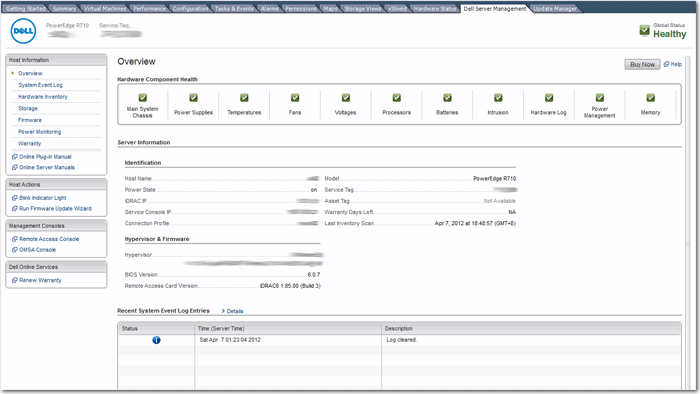This screenshot has height=394, width=700.
Task: Select the Voltages health icon
Action: [346, 98]
